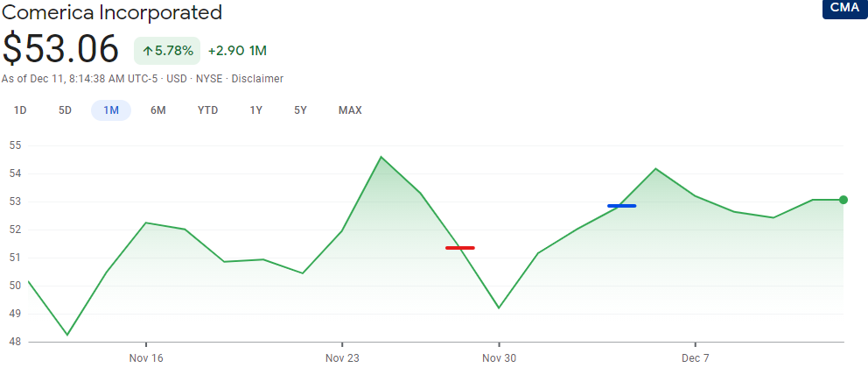The image size is (868, 382).
Task: Click the Comerica Incorporated title
Action: click(x=111, y=12)
